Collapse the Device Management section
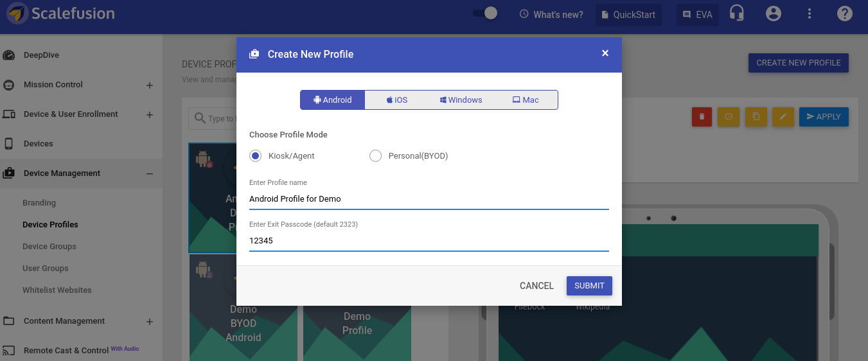 coord(150,173)
